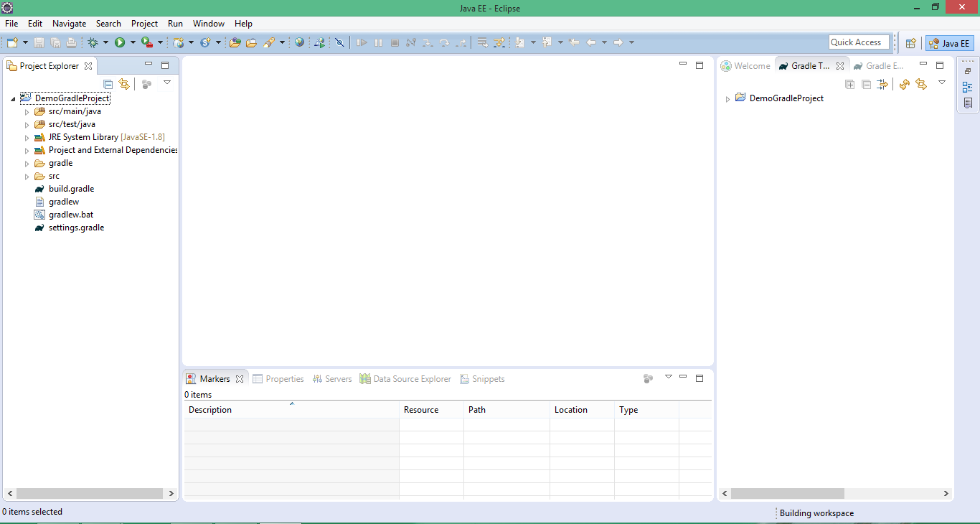Expand all nodes in Gradle Tasks toolbar
980x524 pixels.
point(849,84)
